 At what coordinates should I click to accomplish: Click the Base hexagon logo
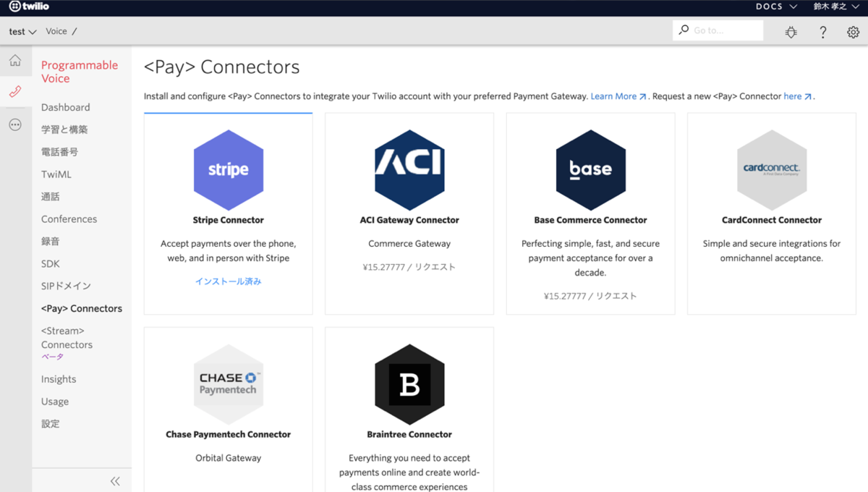(591, 170)
